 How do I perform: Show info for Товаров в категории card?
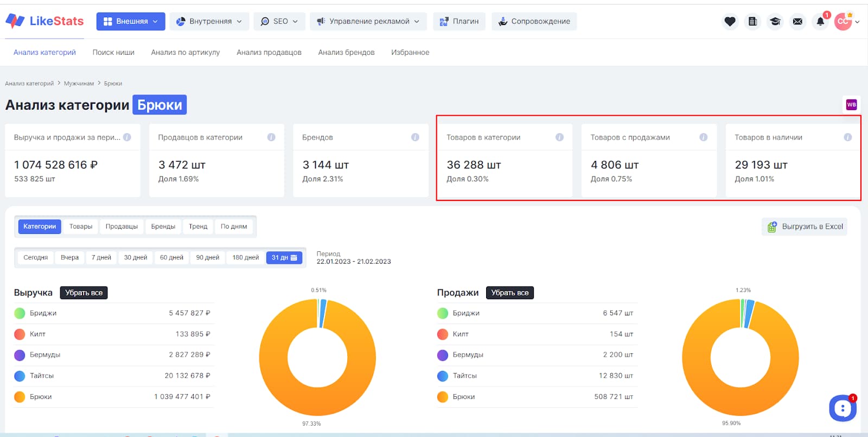[x=559, y=137]
